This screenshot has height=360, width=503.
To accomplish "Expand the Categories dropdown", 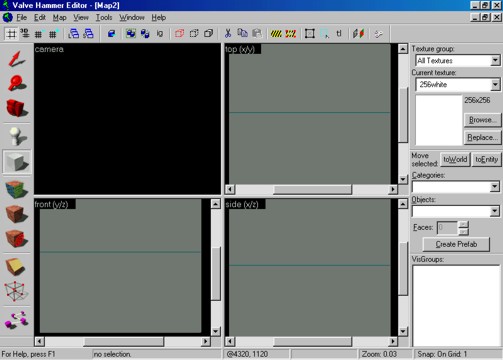I will point(495,187).
